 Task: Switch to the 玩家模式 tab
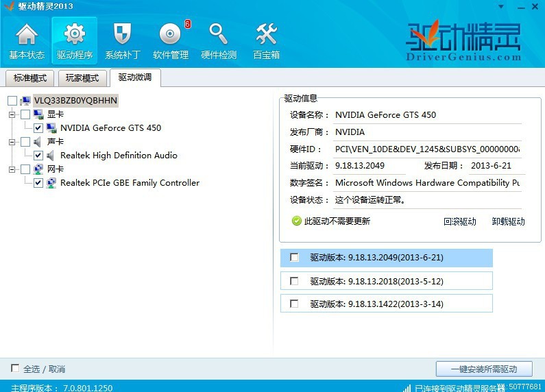pyautogui.click(x=82, y=78)
